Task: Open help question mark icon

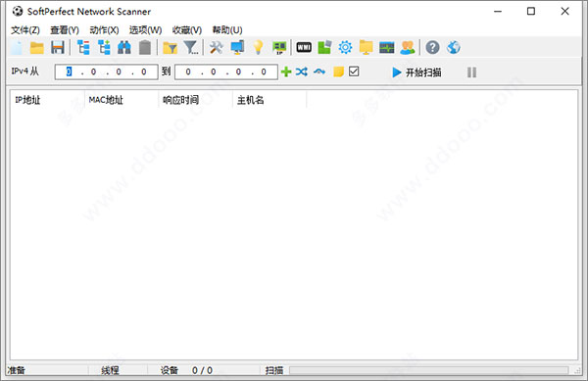Action: pos(432,48)
